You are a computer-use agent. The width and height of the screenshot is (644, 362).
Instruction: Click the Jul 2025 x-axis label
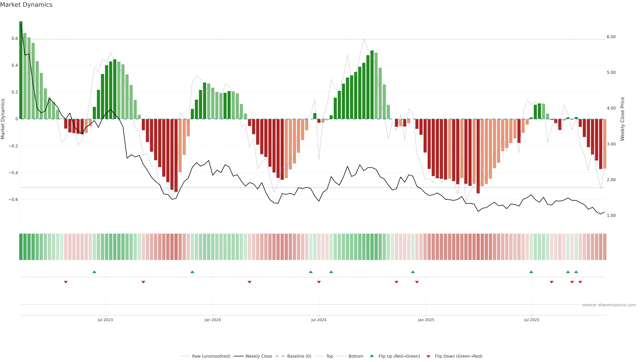tap(531, 320)
